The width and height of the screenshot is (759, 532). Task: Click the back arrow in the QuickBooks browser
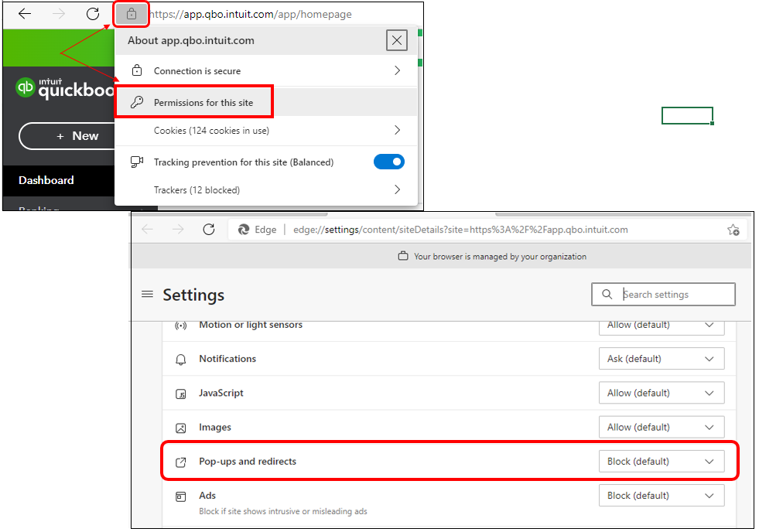[25, 14]
